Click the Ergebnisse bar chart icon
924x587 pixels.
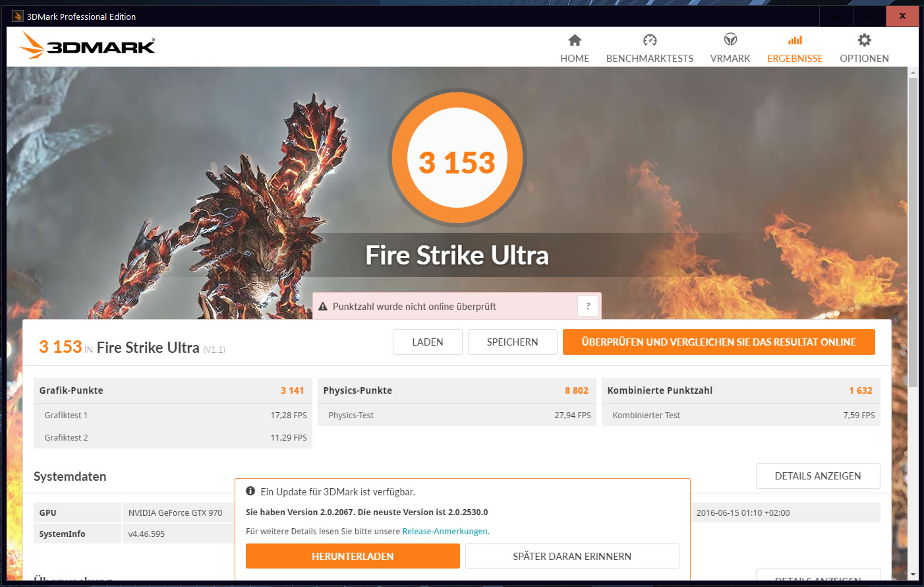795,40
